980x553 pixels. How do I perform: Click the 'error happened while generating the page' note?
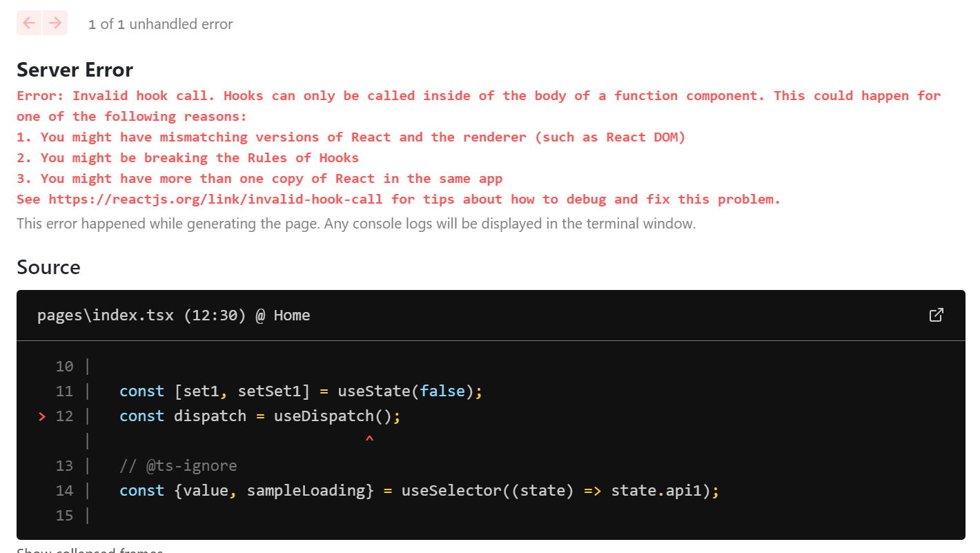coord(356,224)
